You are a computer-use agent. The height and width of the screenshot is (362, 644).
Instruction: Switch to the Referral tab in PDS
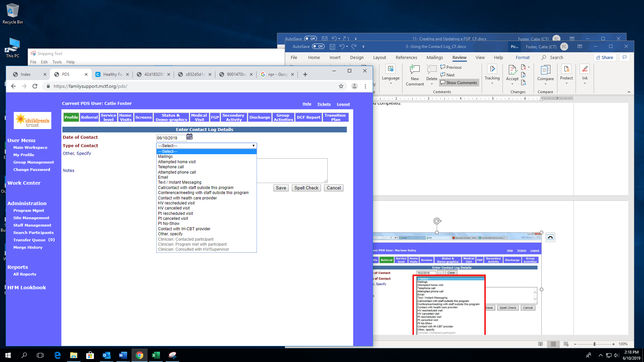click(89, 117)
